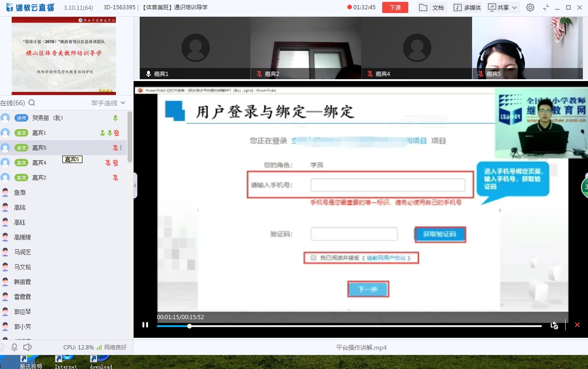
Task: Open settings via the gear icon
Action: coord(530,7)
